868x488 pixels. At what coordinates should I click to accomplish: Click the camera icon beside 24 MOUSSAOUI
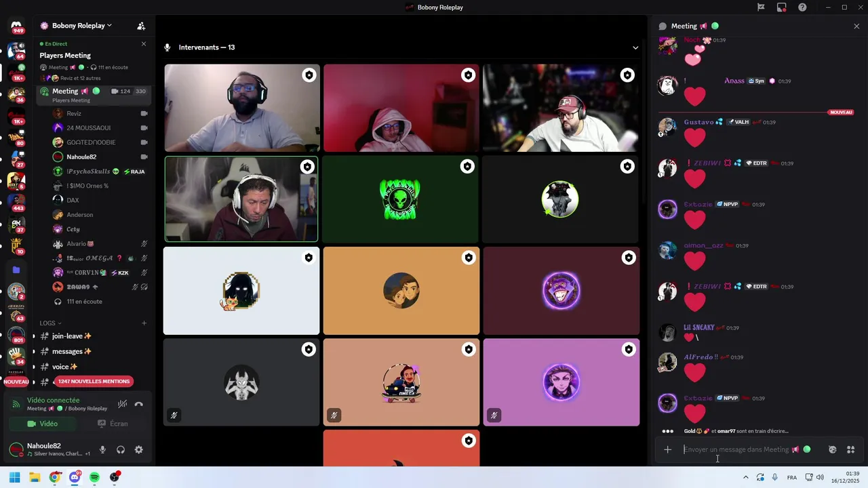pyautogui.click(x=144, y=127)
